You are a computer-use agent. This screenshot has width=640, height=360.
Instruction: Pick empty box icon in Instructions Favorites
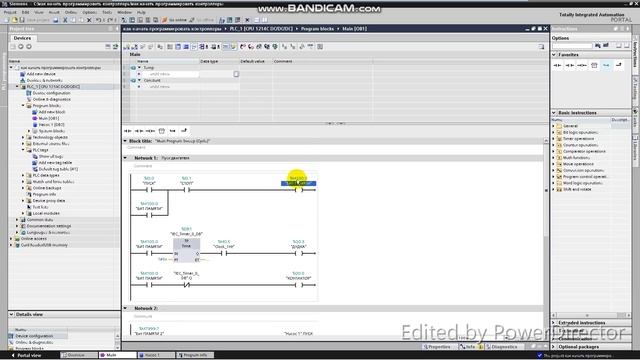(594, 65)
